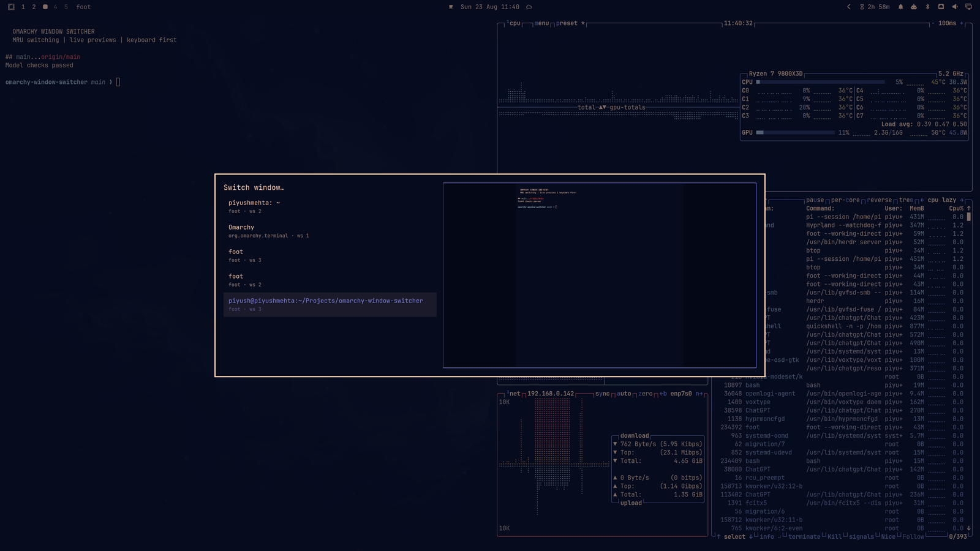The height and width of the screenshot is (551, 980).
Task: Select the Omarchy terminal window entry
Action: tap(330, 231)
